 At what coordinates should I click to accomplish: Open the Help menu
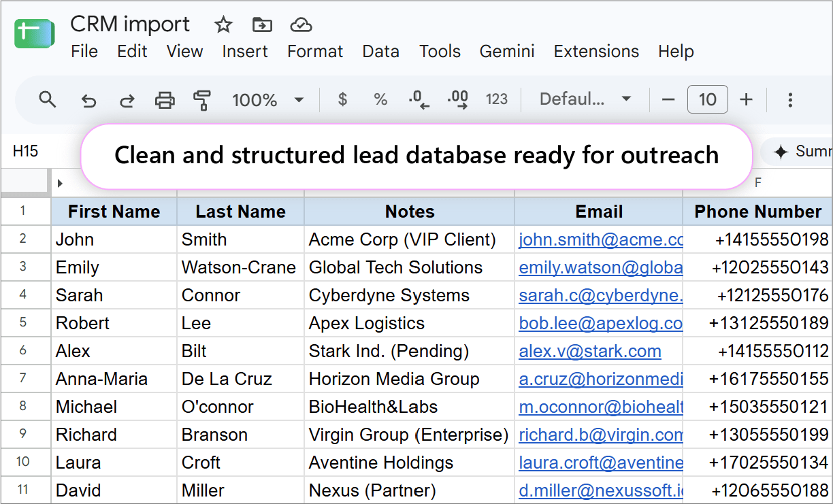(676, 52)
